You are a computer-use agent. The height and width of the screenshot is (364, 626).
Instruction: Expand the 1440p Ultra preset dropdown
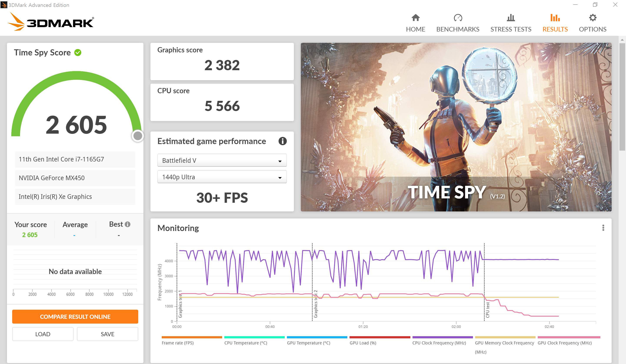point(222,177)
